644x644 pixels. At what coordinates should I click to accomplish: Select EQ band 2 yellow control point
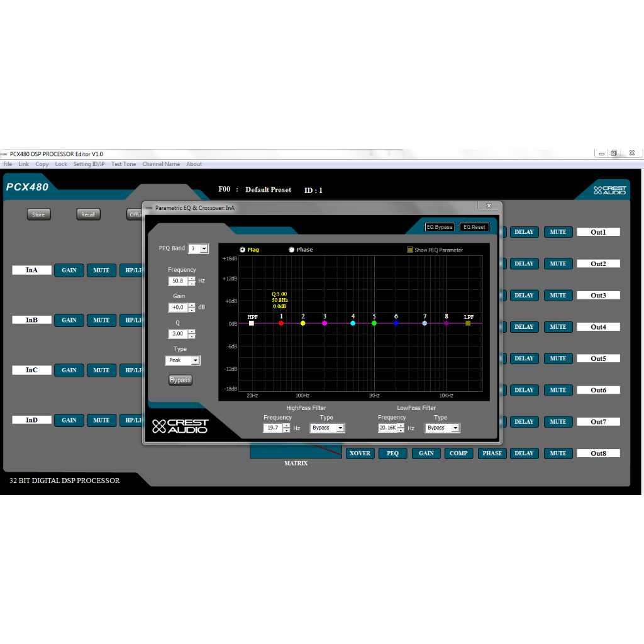point(303,323)
